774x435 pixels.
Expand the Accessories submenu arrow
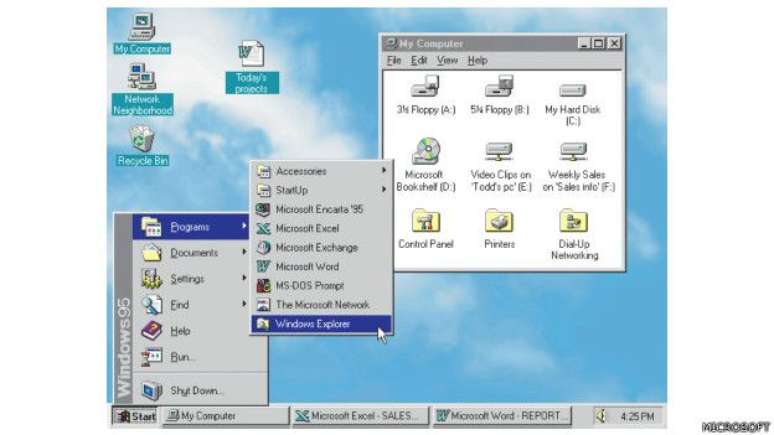[x=384, y=170]
